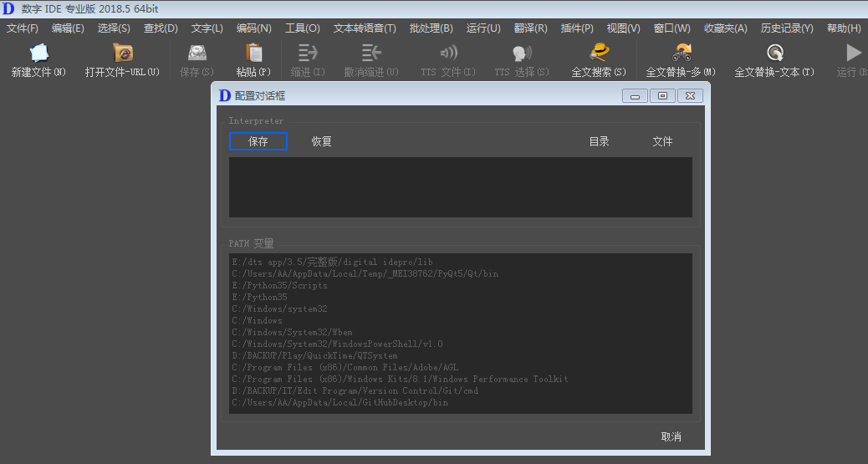Click the 全文搜索 full-text search icon
This screenshot has width=868, height=464.
pos(599,54)
